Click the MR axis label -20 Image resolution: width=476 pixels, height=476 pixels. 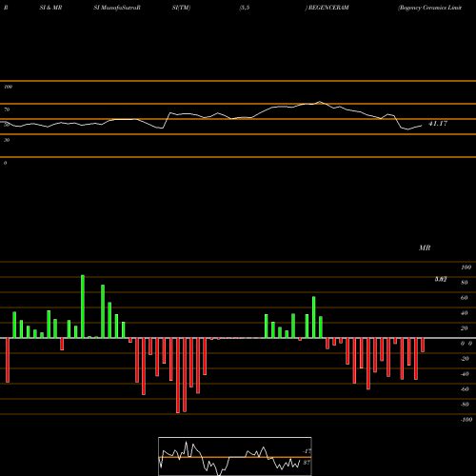[x=465, y=359]
